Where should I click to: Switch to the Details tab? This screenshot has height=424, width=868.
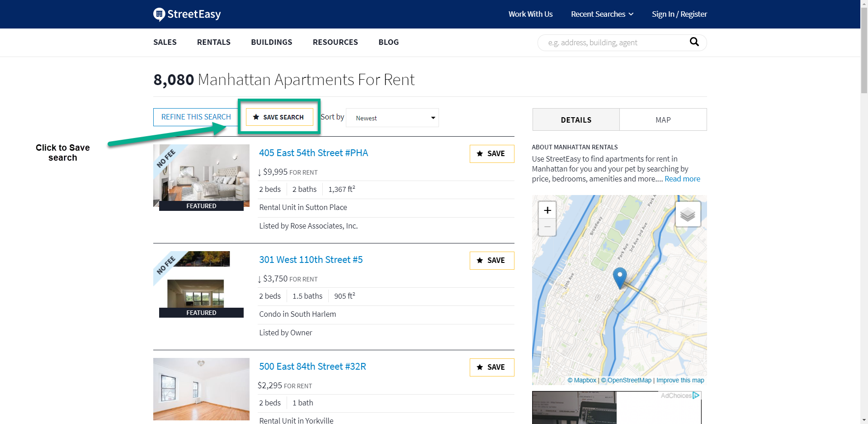576,120
